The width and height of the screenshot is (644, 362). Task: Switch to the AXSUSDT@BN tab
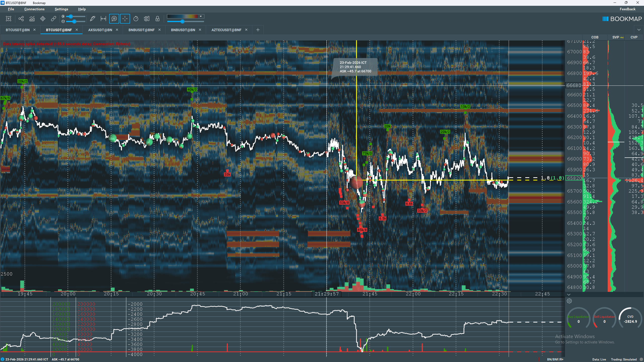[x=100, y=30]
